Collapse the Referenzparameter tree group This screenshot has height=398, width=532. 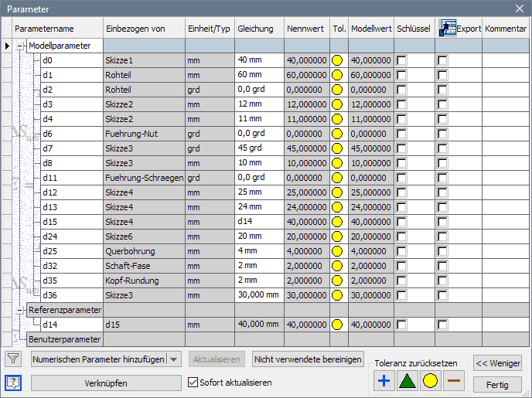click(21, 310)
